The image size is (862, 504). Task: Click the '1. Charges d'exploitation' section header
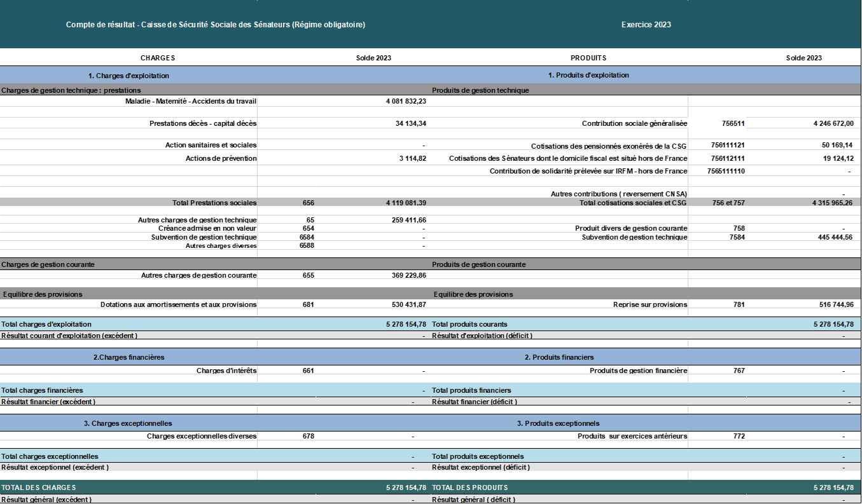[129, 76]
